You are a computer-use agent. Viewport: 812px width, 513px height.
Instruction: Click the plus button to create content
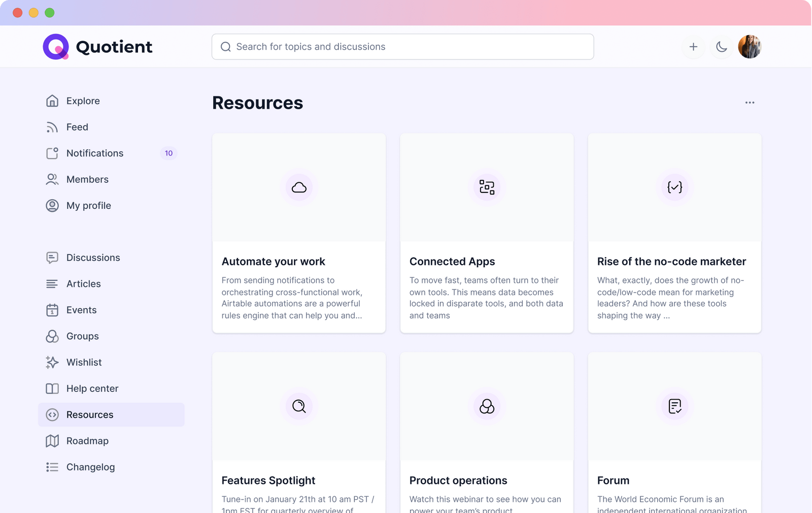[693, 46]
